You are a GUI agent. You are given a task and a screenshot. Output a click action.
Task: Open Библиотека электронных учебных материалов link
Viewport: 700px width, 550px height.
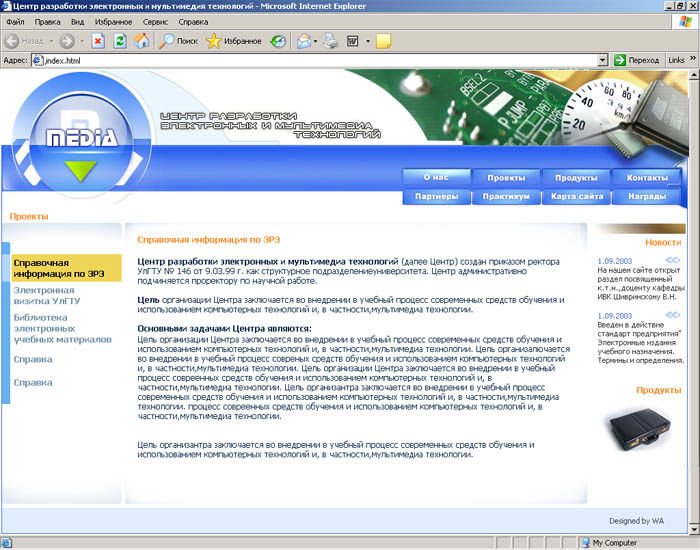coord(62,329)
